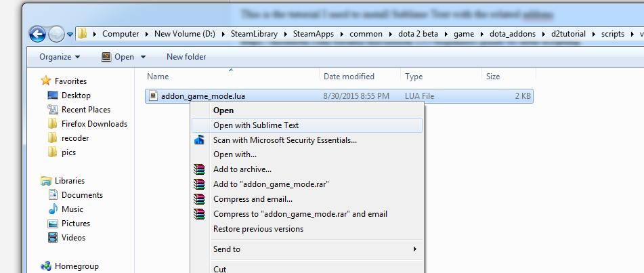Click WinRAR icon beside Compress and email
The width and height of the screenshot is (644, 273).
199,199
